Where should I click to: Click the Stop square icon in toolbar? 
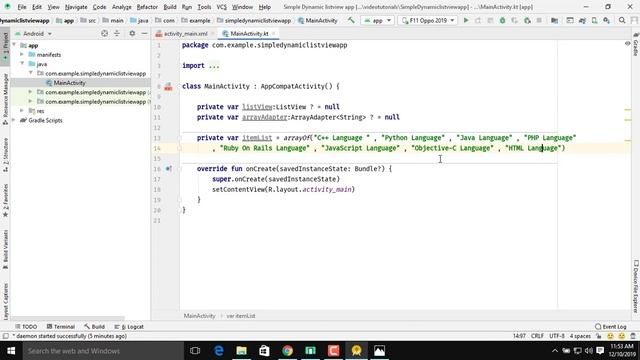pyautogui.click(x=539, y=20)
